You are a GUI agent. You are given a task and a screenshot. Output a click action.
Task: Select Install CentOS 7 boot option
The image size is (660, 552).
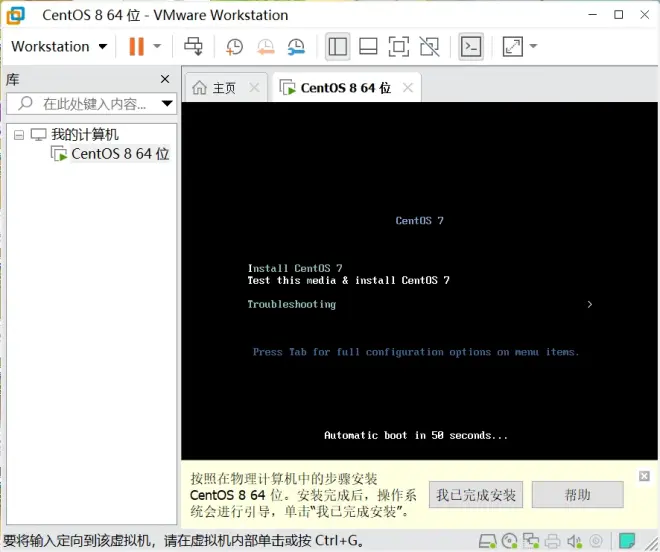(x=295, y=268)
